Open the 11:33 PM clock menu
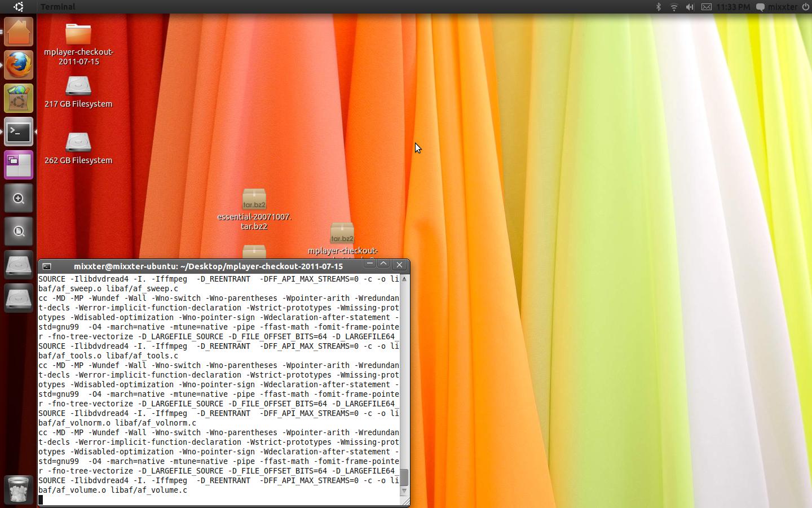Image resolution: width=812 pixels, height=508 pixels. coord(733,7)
